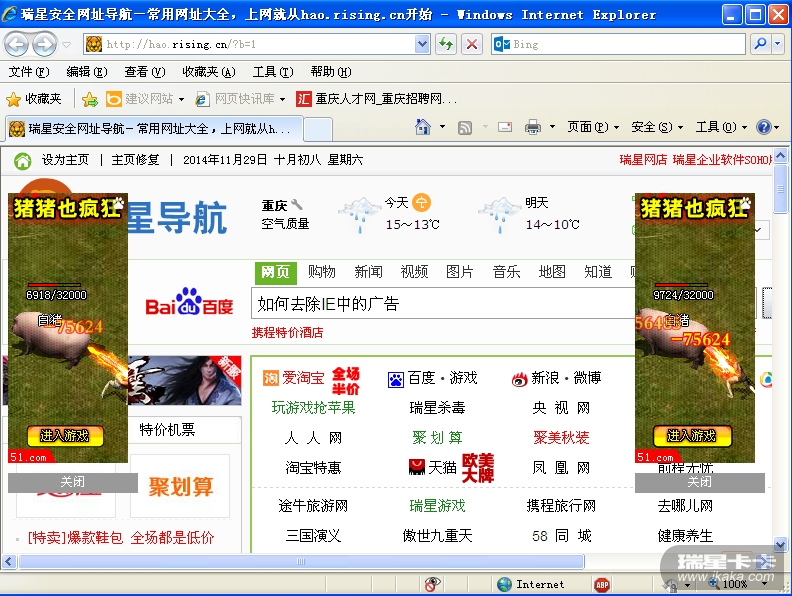Open the 编辑(E) menu
The image size is (792, 596).
tap(87, 72)
